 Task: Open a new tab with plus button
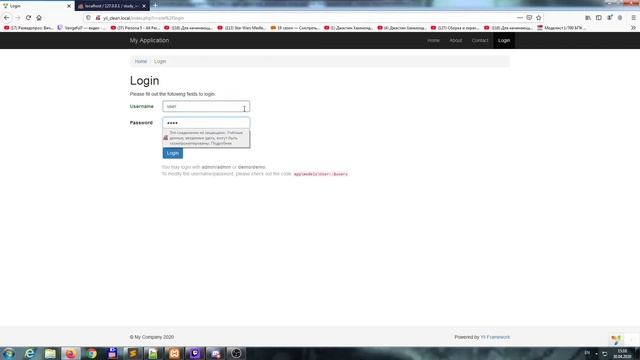point(155,6)
